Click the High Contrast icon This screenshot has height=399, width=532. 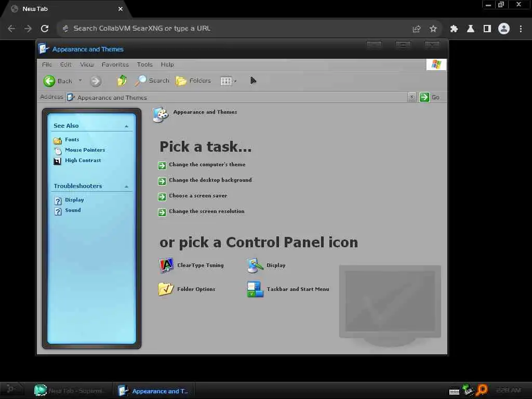[x=58, y=161]
